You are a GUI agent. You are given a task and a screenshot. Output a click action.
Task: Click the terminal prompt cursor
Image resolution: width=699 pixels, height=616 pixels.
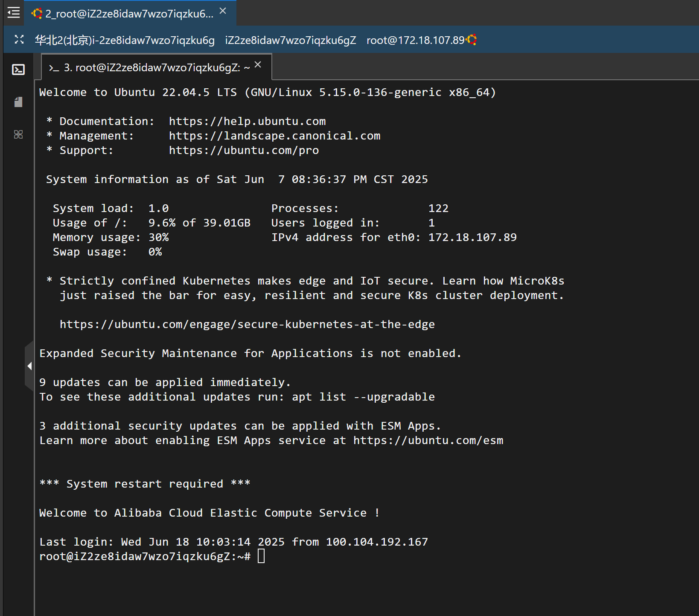(261, 556)
